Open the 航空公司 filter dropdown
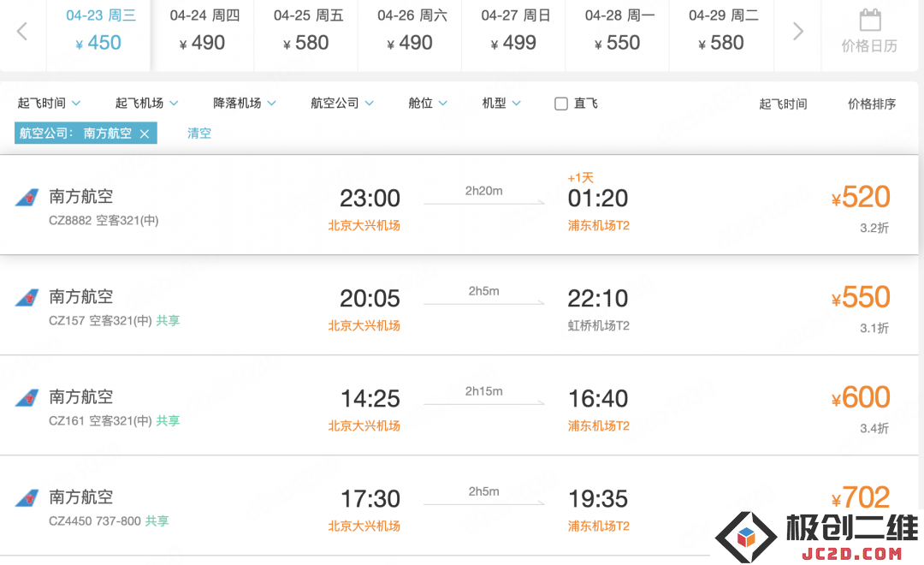The height and width of the screenshot is (565, 924). 342,104
